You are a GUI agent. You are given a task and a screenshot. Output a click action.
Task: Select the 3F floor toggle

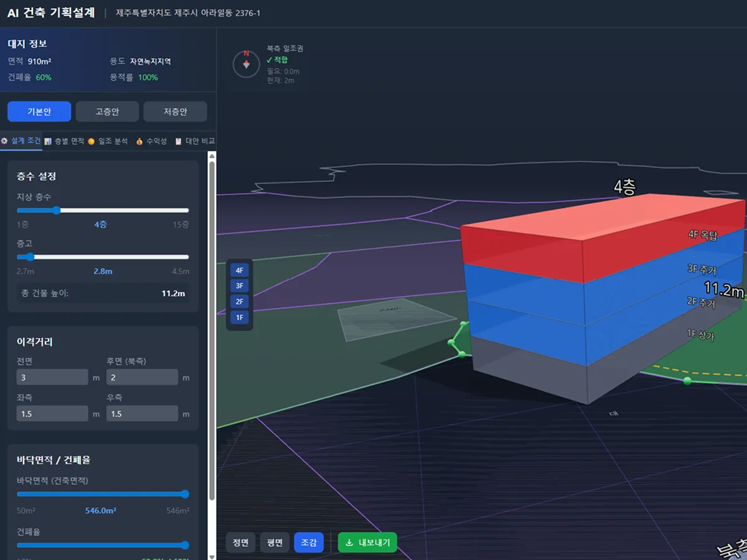click(x=240, y=286)
